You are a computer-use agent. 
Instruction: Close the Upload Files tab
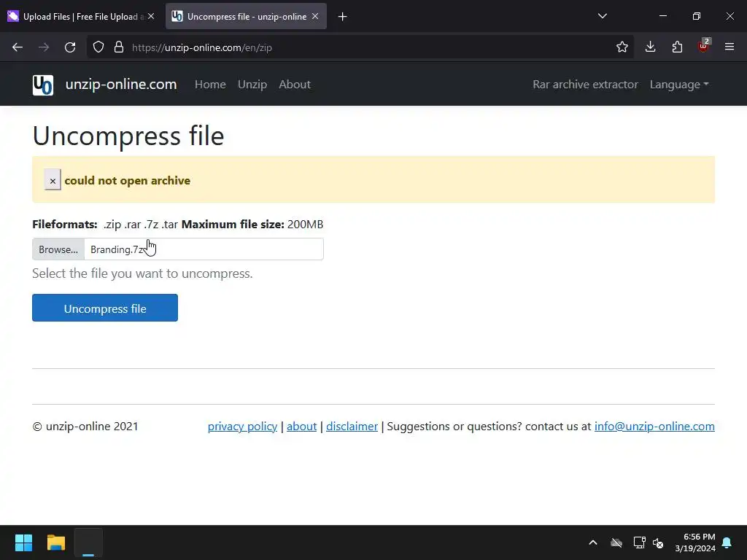coord(151,16)
